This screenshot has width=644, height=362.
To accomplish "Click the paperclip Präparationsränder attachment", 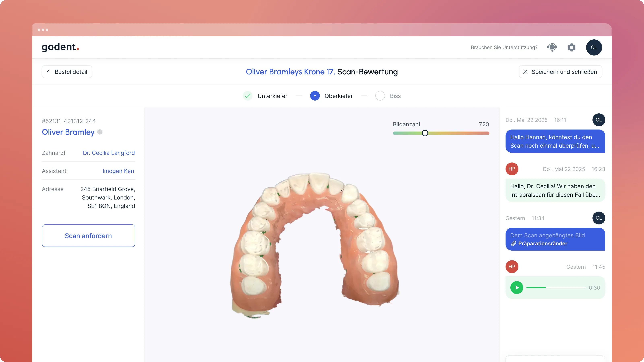I will coord(539,243).
